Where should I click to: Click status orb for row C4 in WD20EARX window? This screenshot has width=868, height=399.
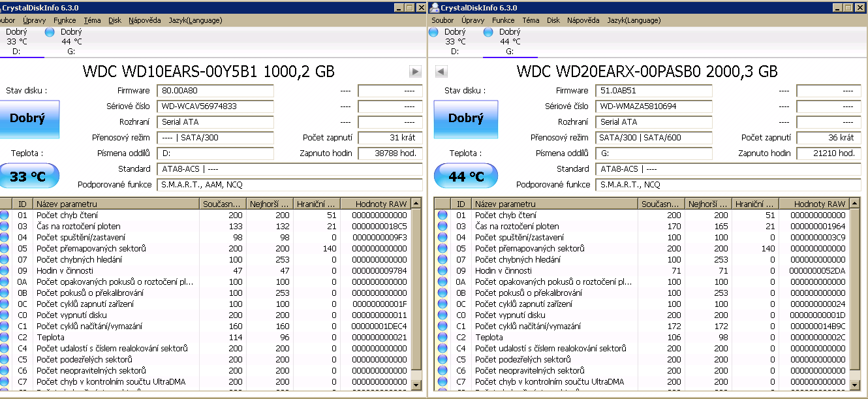442,348
